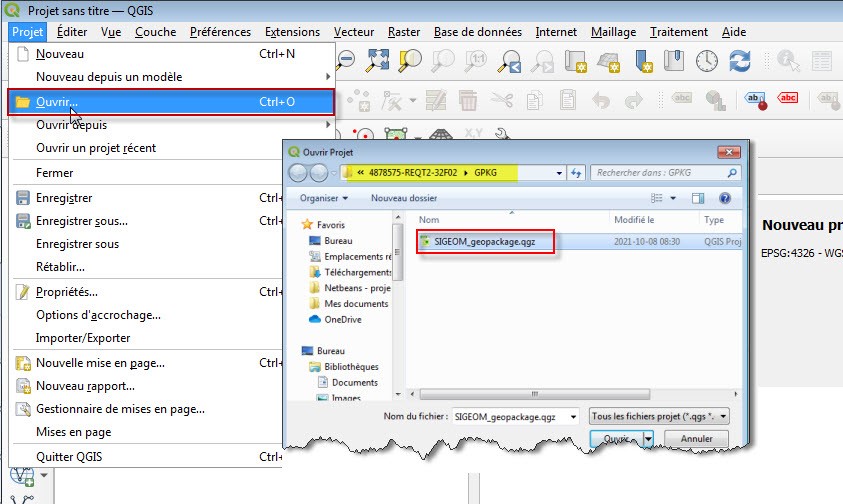Click the Vertex Tool icon
The height and width of the screenshot is (504, 843).
coord(392,100)
